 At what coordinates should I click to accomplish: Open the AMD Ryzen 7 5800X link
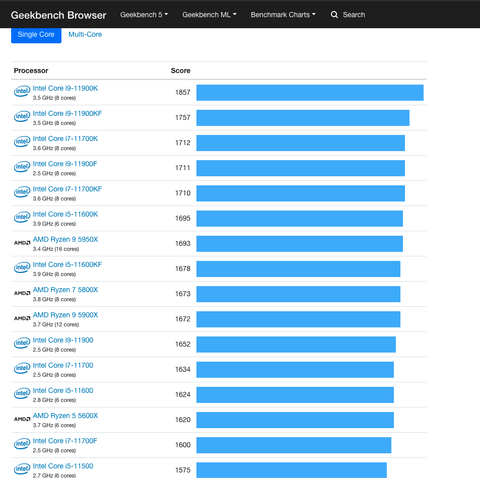pos(65,290)
